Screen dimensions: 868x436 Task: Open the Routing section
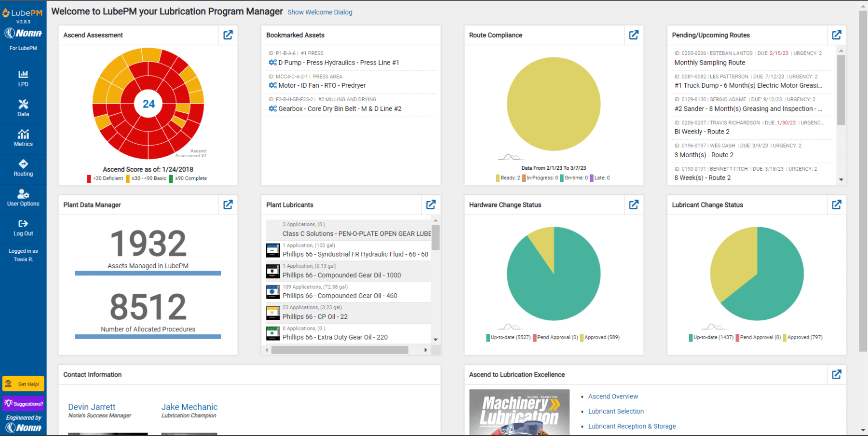(23, 168)
